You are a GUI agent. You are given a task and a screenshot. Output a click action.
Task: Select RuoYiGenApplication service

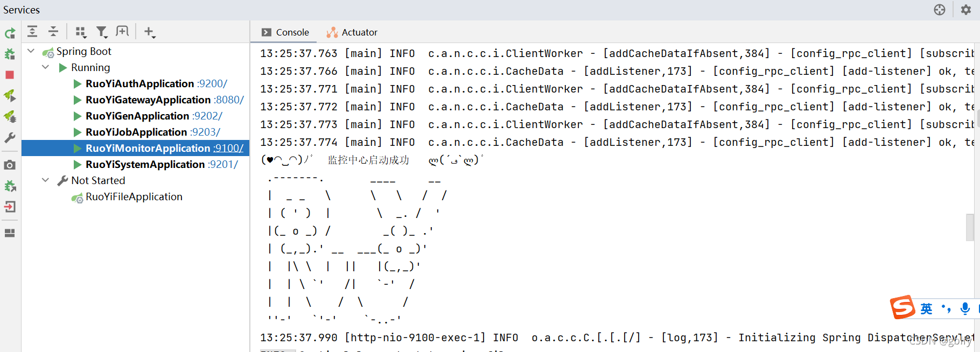(137, 116)
